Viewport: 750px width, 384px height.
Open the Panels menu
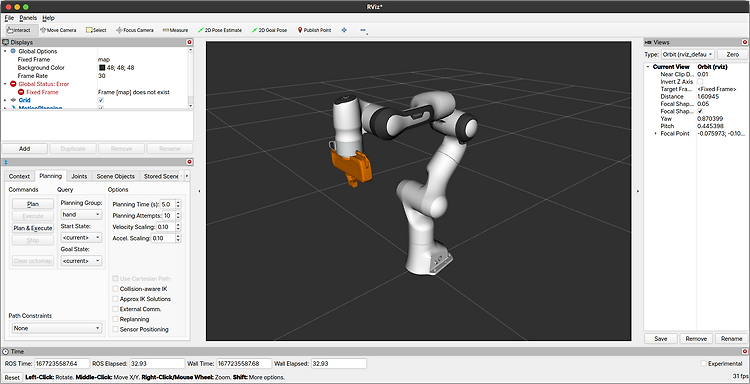pyautogui.click(x=28, y=18)
